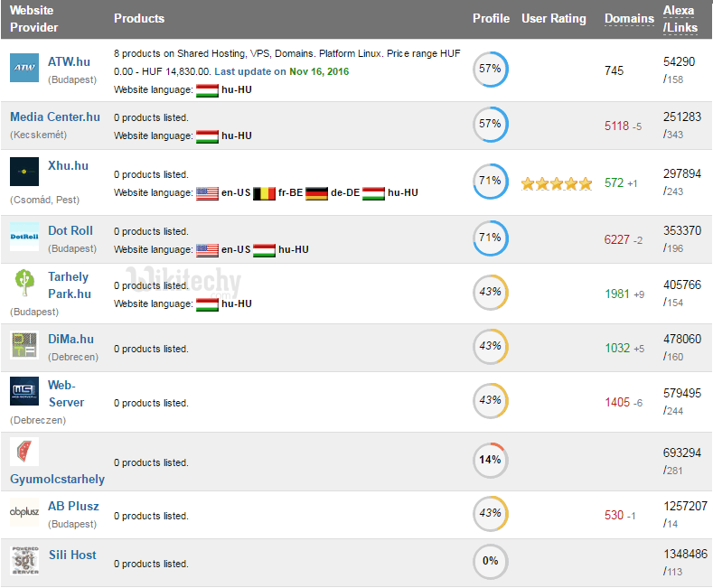713x588 pixels.
Task: Click the 14% profile progress circle
Action: 490,460
